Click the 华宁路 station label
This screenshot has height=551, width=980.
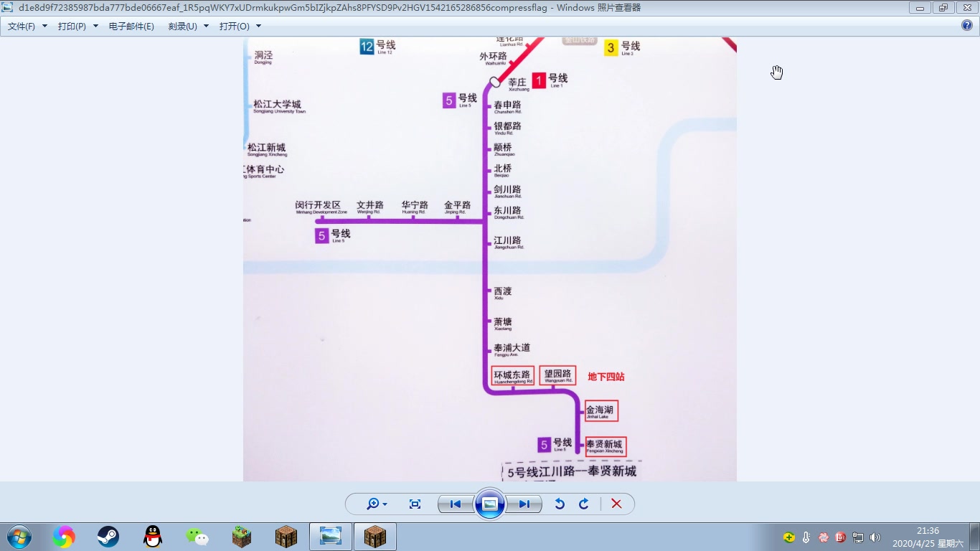415,207
